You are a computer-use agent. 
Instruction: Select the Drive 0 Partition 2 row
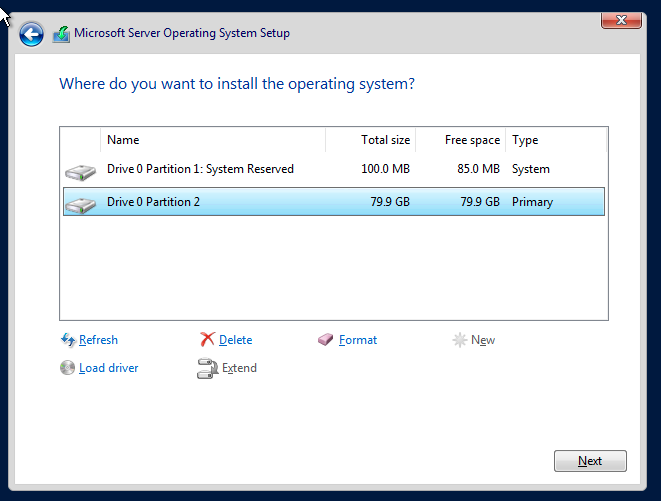[x=334, y=202]
